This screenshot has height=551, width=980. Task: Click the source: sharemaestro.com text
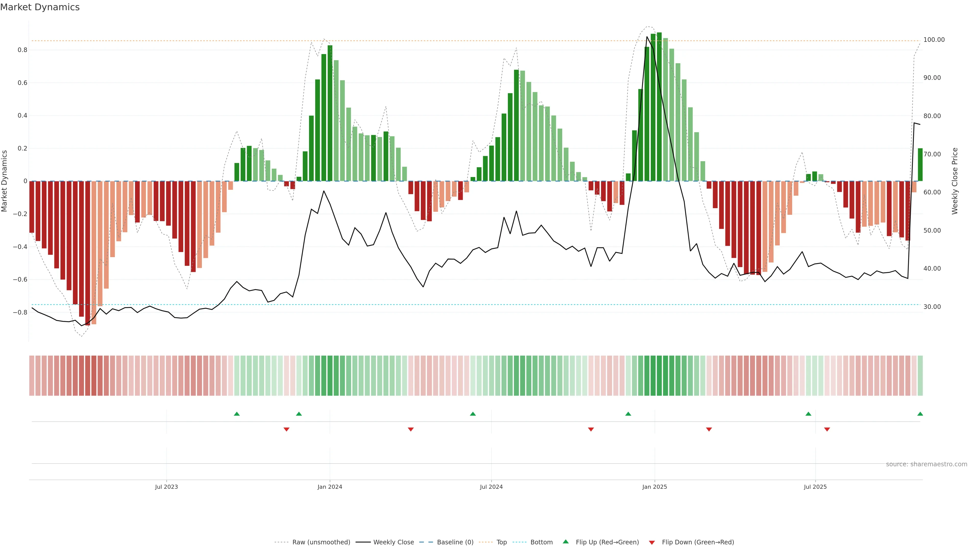[x=926, y=464]
